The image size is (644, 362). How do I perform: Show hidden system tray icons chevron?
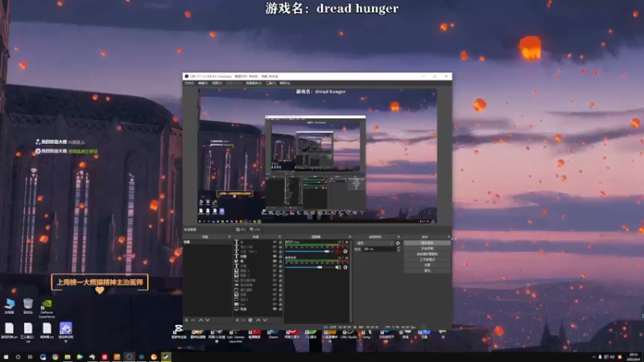click(593, 357)
